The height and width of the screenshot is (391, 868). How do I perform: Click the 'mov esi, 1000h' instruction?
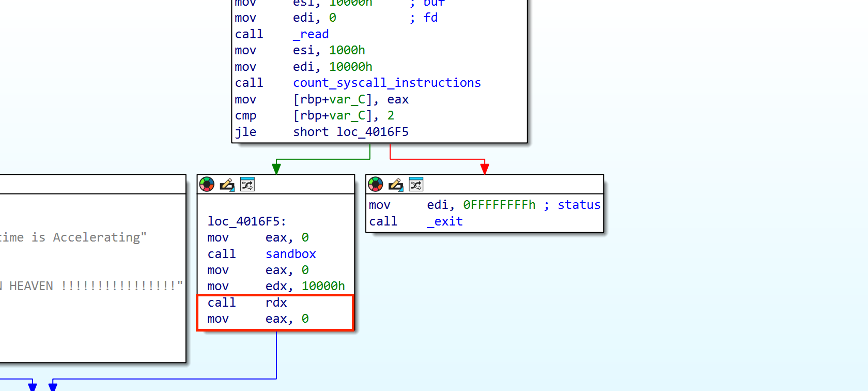[300, 50]
